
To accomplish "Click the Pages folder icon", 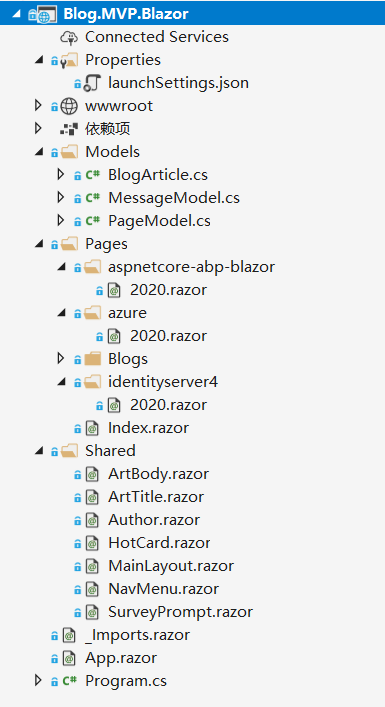I will pyautogui.click(x=69, y=244).
